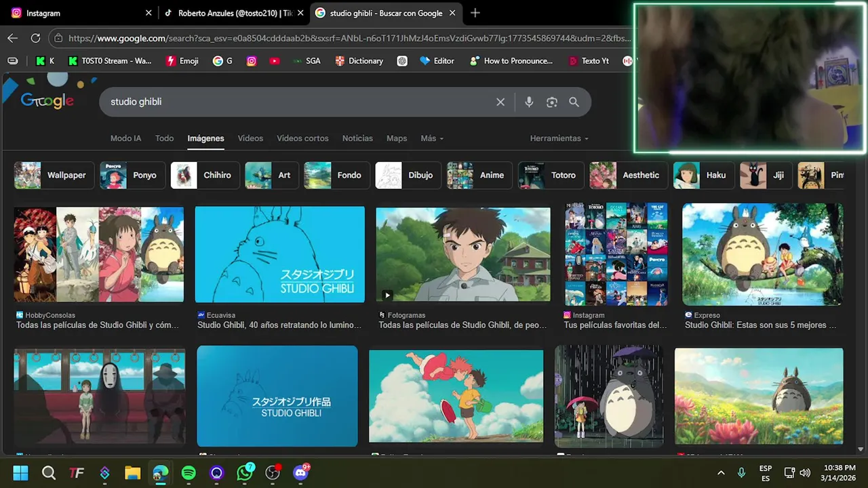Image resolution: width=868 pixels, height=488 pixels.
Task: Search by image with Google Lens
Action: click(552, 102)
